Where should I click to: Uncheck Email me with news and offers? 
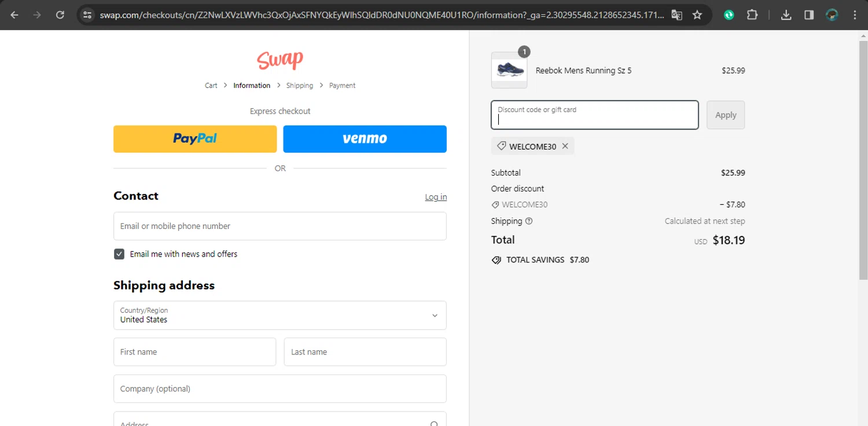(x=119, y=254)
